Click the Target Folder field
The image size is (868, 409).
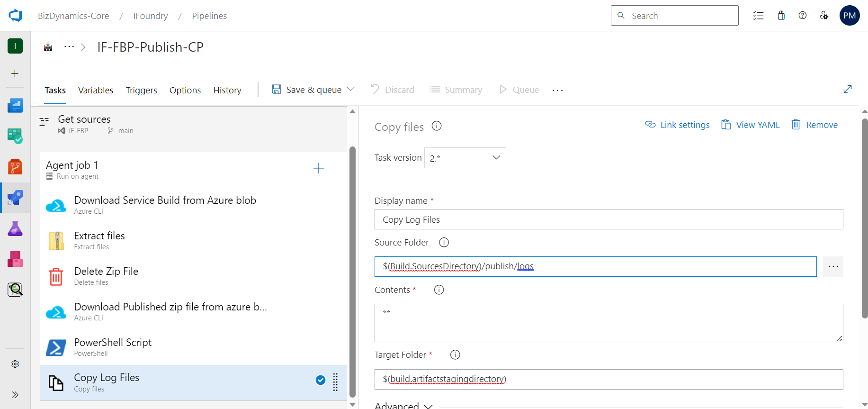tap(608, 379)
